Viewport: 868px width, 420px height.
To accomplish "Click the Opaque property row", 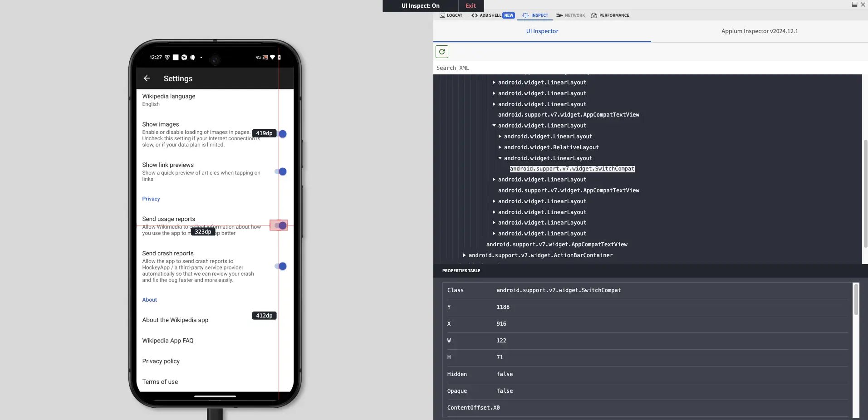I will pos(647,391).
